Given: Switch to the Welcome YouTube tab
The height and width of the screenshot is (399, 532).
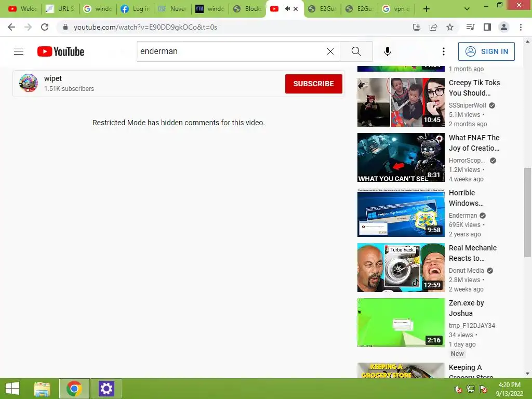Looking at the screenshot, I should (23, 9).
